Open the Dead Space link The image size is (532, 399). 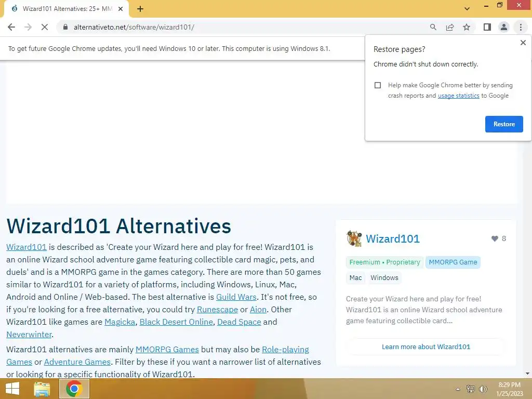point(239,322)
